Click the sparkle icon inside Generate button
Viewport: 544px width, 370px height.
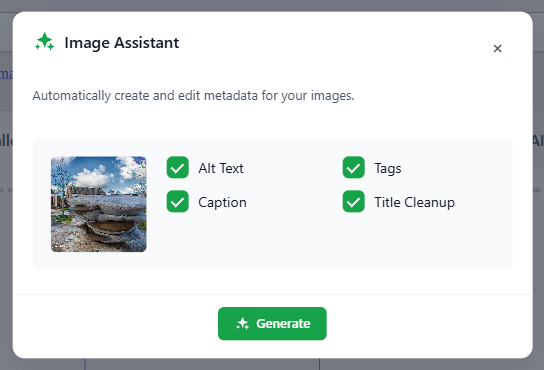point(243,323)
